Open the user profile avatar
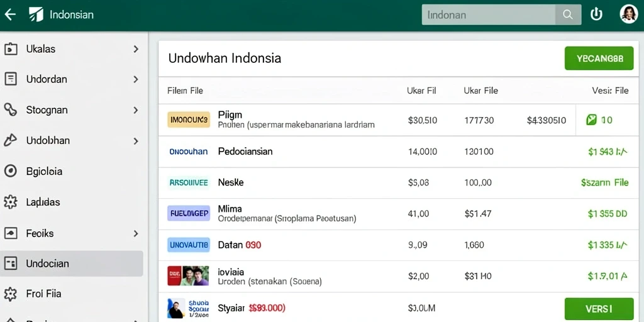The image size is (644, 322). [x=628, y=14]
